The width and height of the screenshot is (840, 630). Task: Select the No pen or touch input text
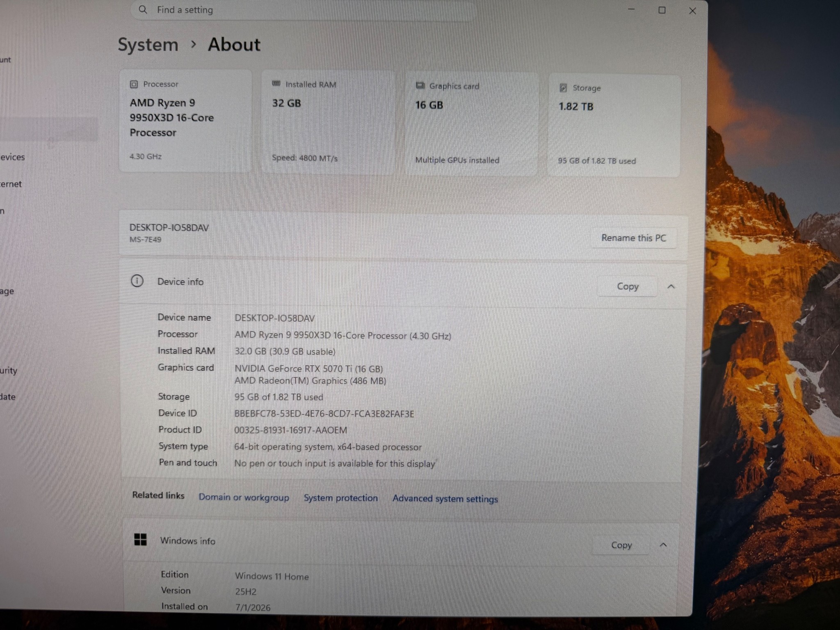click(334, 464)
